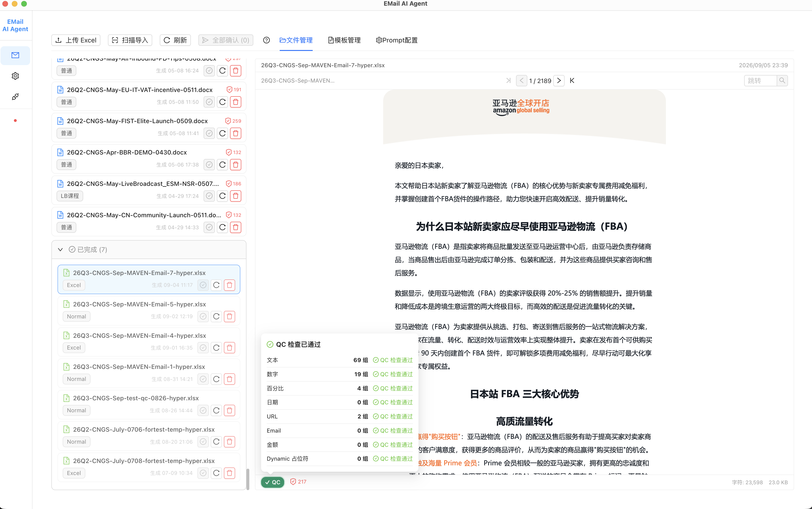Image resolution: width=812 pixels, height=509 pixels.
Task: Click the red dot in left sidebar
Action: coord(15,121)
